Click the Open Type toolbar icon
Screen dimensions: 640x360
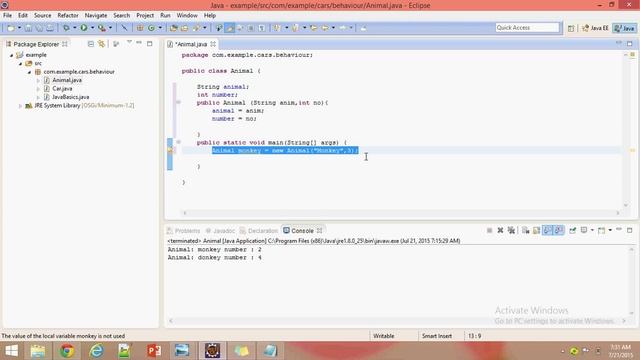pos(173,28)
